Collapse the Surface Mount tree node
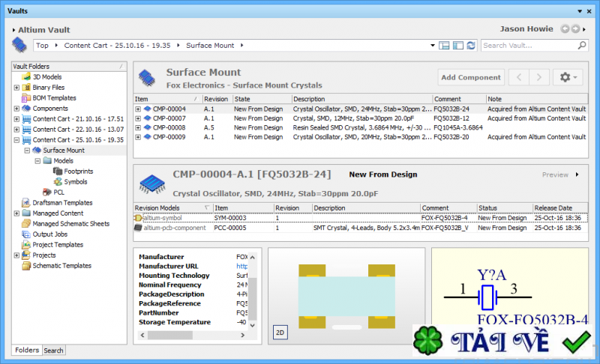 pyautogui.click(x=27, y=150)
